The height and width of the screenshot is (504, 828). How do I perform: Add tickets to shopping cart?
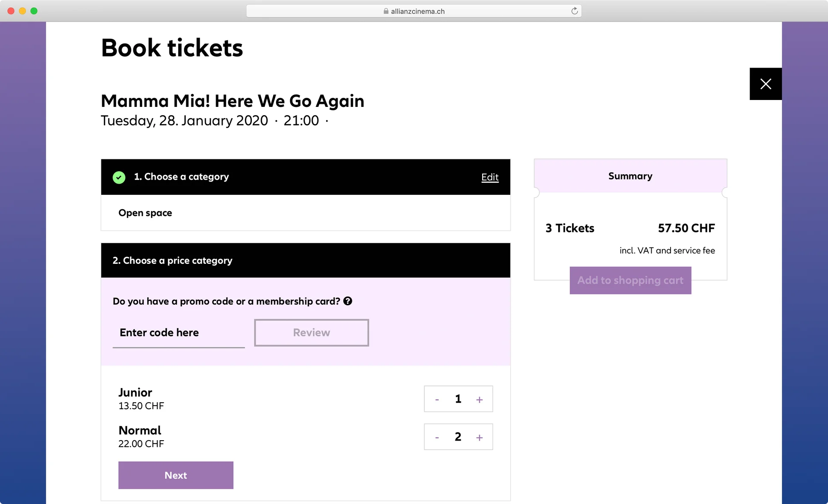pos(630,280)
